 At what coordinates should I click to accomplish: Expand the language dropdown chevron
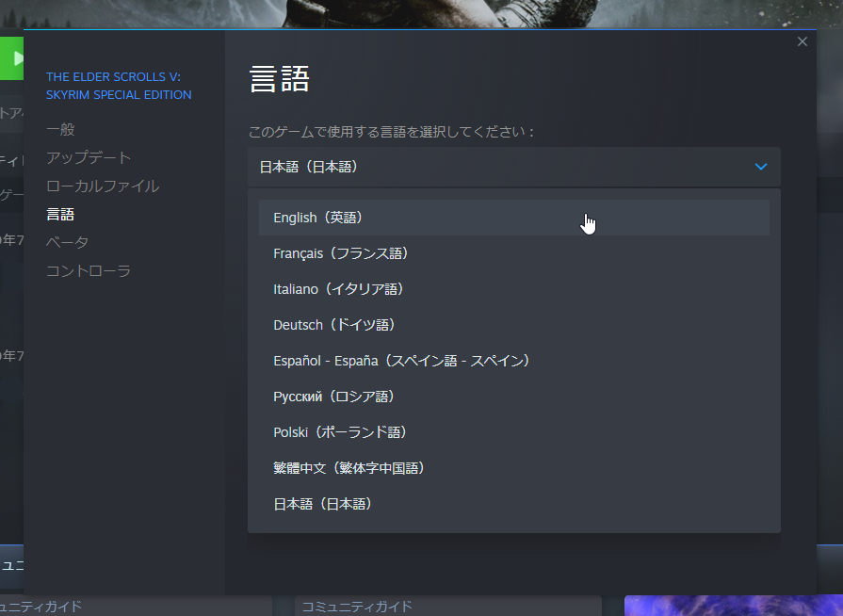tap(761, 167)
